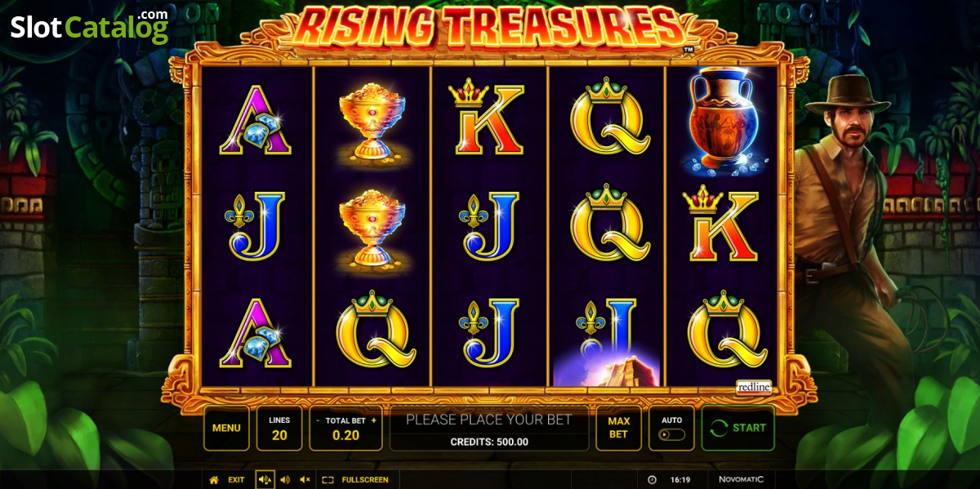Click the home Exit icon
Viewport: 980px width, 489px height.
(214, 480)
